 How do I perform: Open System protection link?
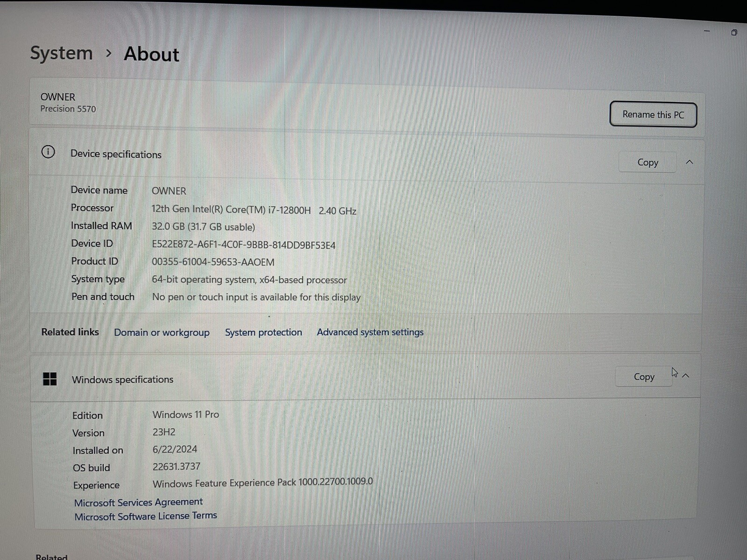[x=263, y=332]
